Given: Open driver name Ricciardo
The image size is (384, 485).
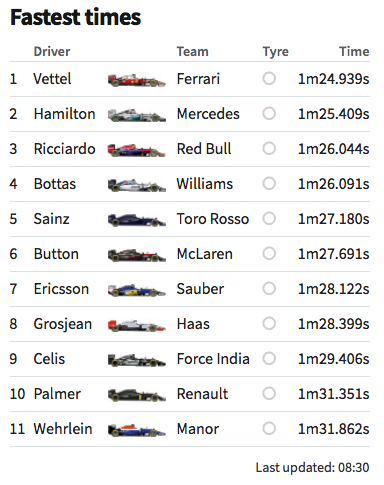Looking at the screenshot, I should [x=65, y=149].
